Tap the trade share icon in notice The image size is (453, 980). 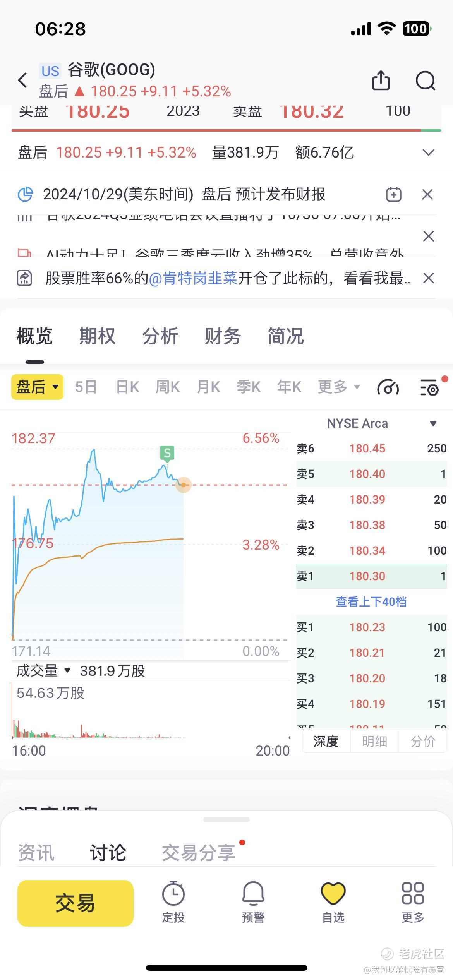point(24,278)
